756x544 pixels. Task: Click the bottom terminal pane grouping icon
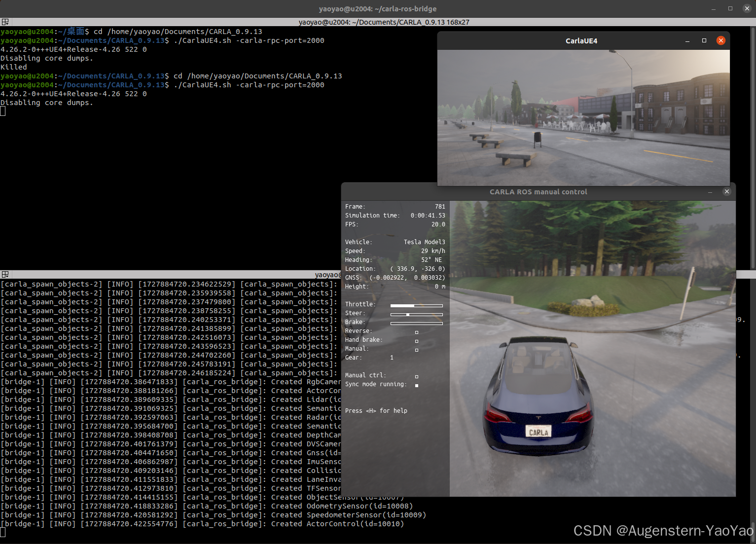tap(5, 274)
